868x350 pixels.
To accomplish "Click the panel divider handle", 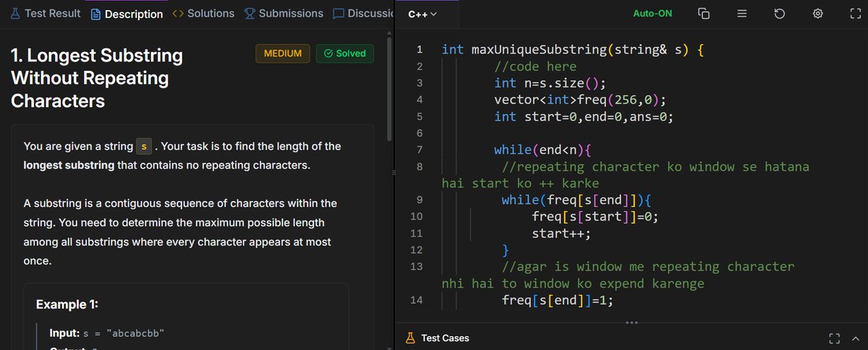I will coord(393,173).
